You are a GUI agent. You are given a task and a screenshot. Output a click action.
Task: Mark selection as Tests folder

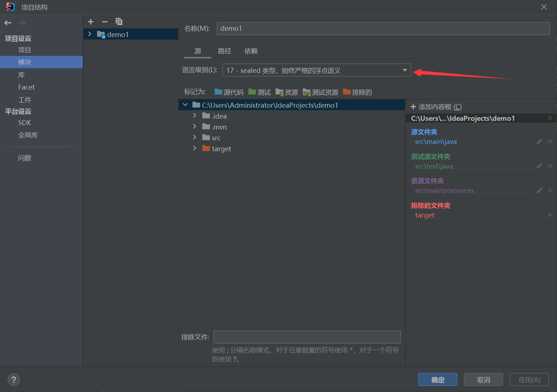click(x=259, y=92)
